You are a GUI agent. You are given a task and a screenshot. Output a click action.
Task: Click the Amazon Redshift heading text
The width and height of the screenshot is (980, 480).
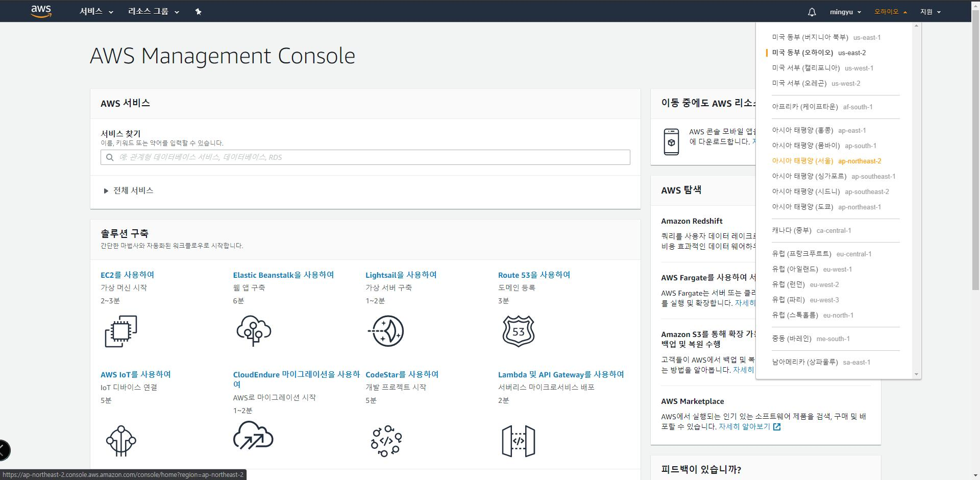click(x=692, y=221)
